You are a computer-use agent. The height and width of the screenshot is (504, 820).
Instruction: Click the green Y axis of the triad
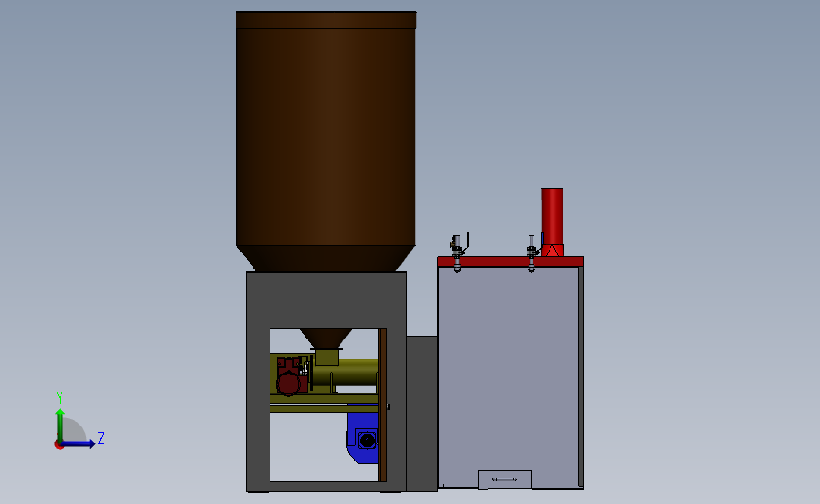(61, 426)
